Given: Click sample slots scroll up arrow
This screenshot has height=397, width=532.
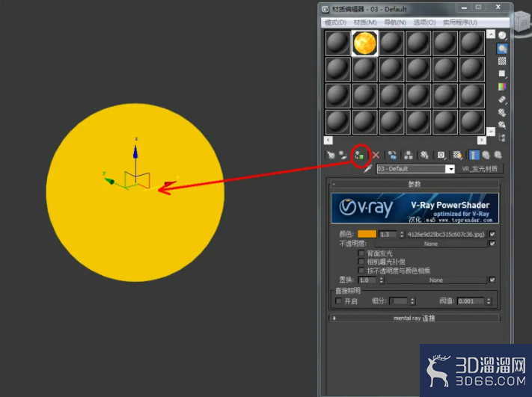Looking at the screenshot, I should click(x=491, y=34).
